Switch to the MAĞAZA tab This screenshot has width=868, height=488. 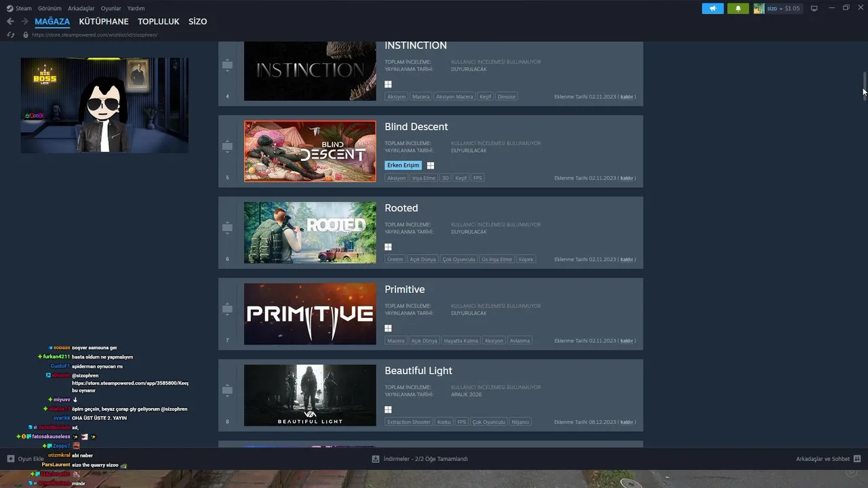pyautogui.click(x=52, y=22)
